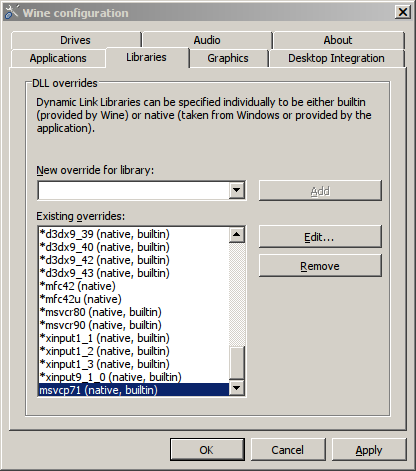Remove the selected override

point(320,266)
